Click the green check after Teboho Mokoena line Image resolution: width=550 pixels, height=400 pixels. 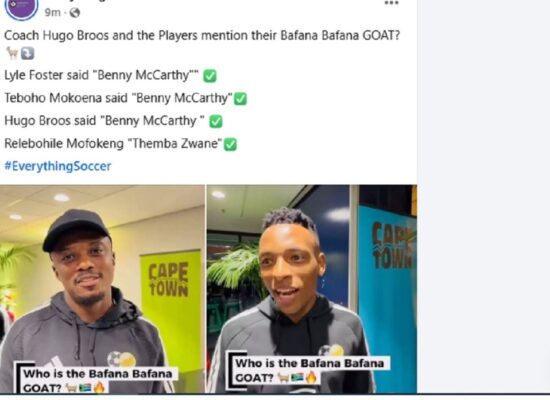pyautogui.click(x=240, y=99)
